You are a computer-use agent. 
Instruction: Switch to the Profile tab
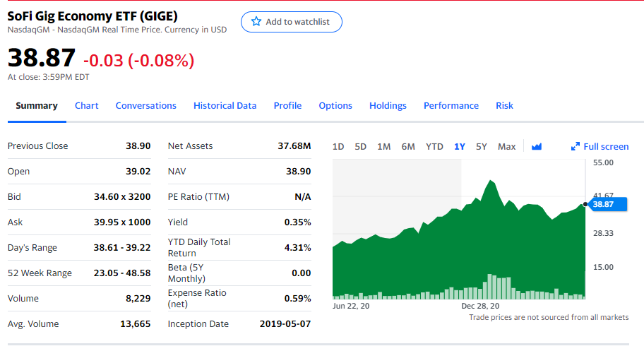pyautogui.click(x=287, y=106)
